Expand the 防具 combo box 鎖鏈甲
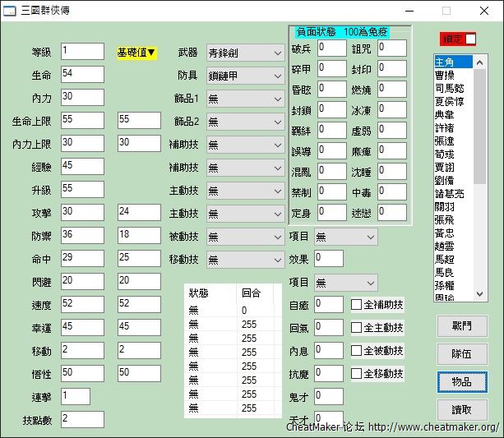This screenshot has width=504, height=438. pos(246,76)
